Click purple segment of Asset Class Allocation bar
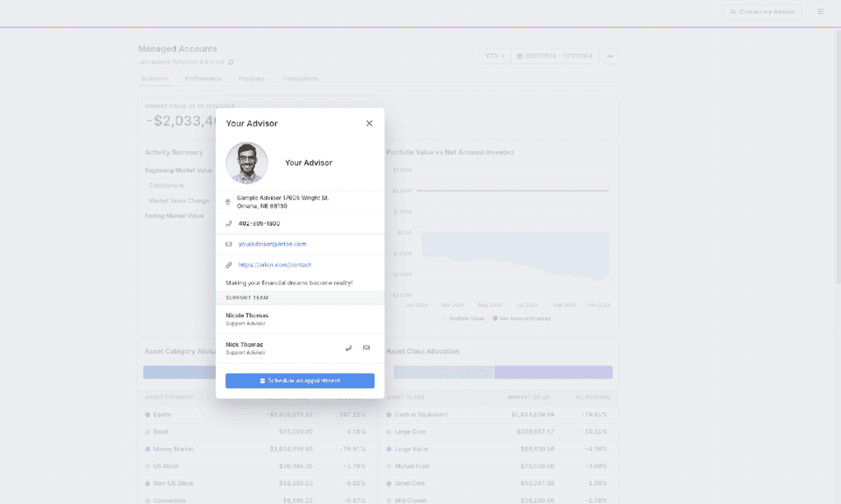The height and width of the screenshot is (504, 841). (553, 372)
